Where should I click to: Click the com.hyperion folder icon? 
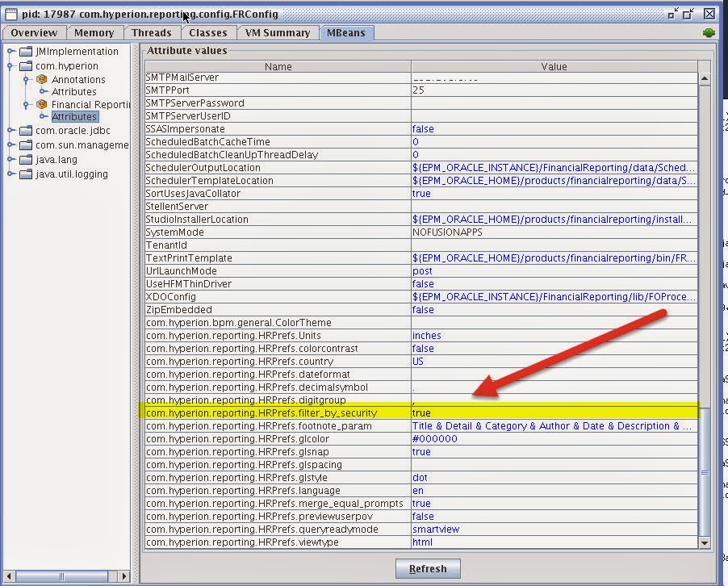(26, 66)
